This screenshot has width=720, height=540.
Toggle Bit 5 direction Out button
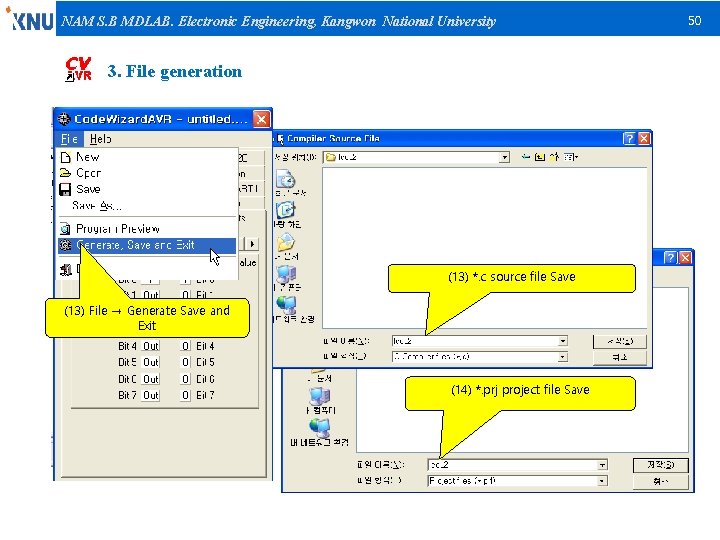(x=151, y=362)
